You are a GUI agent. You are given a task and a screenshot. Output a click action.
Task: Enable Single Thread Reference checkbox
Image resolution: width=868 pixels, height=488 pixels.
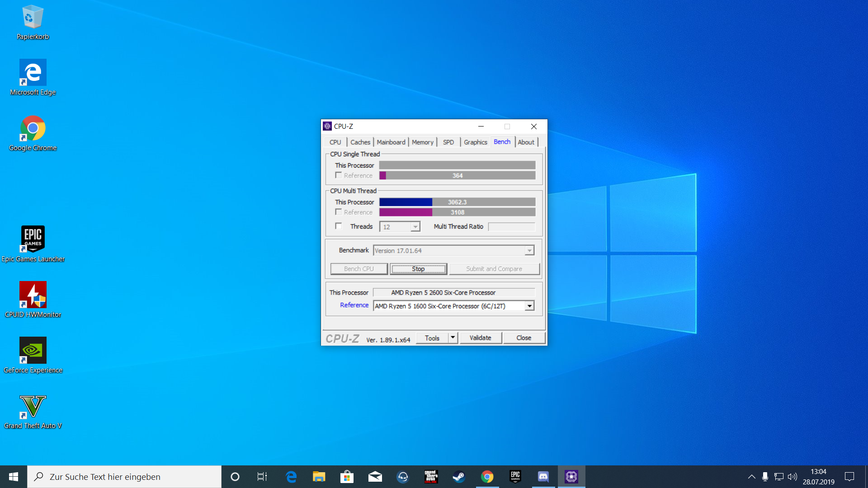(x=338, y=175)
